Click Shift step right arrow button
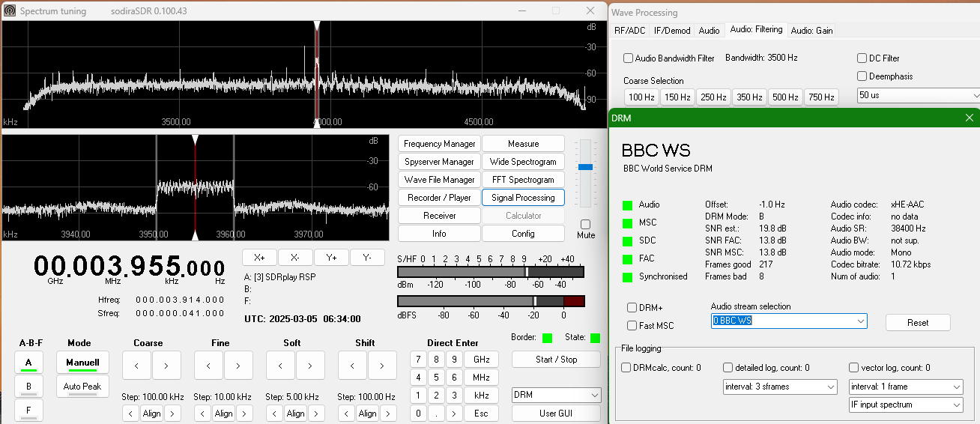This screenshot has height=424, width=980. click(382, 366)
